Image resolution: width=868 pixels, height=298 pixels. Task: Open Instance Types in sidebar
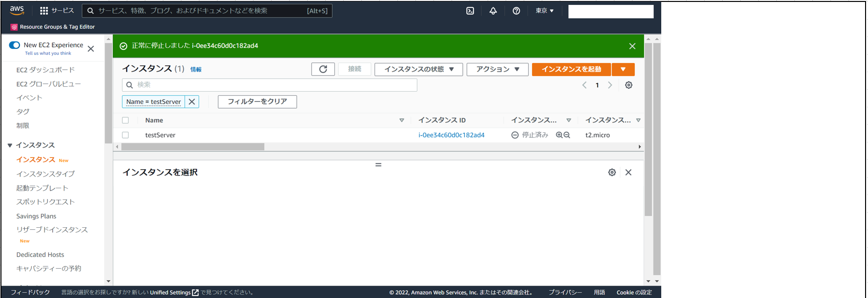click(x=45, y=174)
